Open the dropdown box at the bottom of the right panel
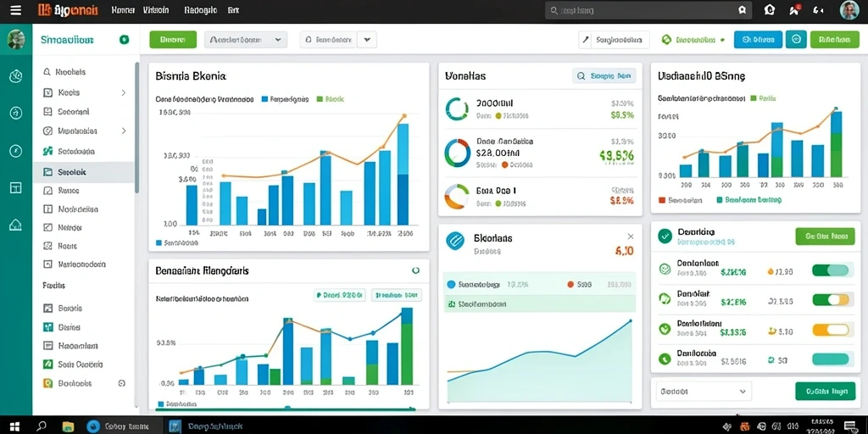Viewport: 868px width, 434px height. (704, 391)
